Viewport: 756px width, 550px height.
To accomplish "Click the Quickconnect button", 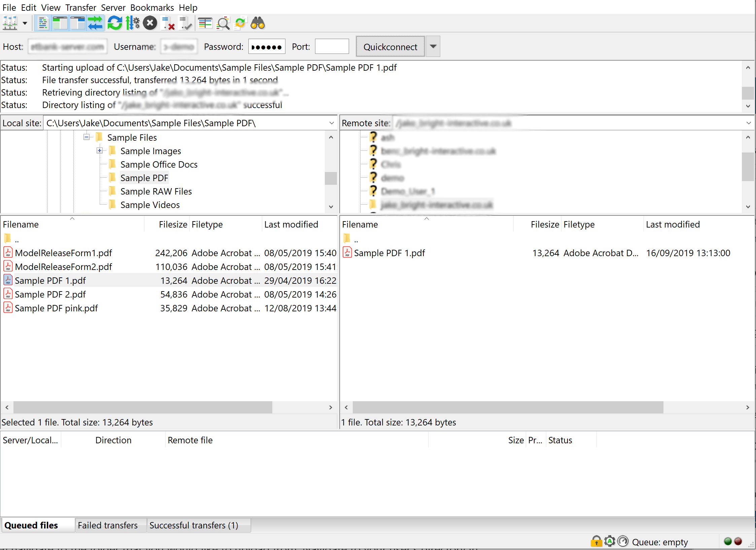I will pyautogui.click(x=390, y=46).
